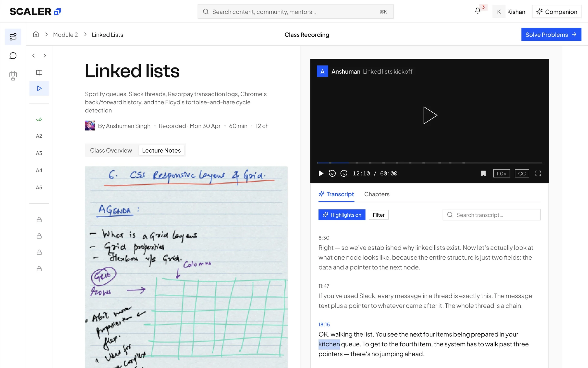Open assignment A5 in rail
The height and width of the screenshot is (368, 588).
pyautogui.click(x=39, y=187)
